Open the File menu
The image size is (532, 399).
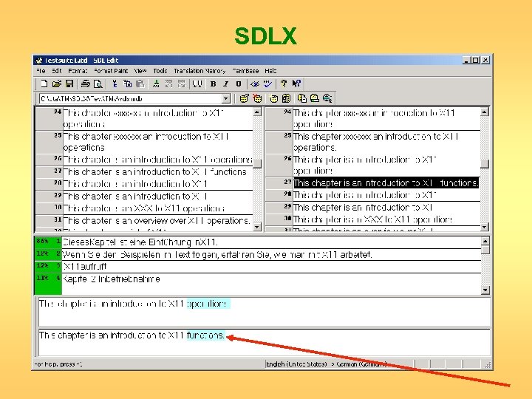[41, 71]
